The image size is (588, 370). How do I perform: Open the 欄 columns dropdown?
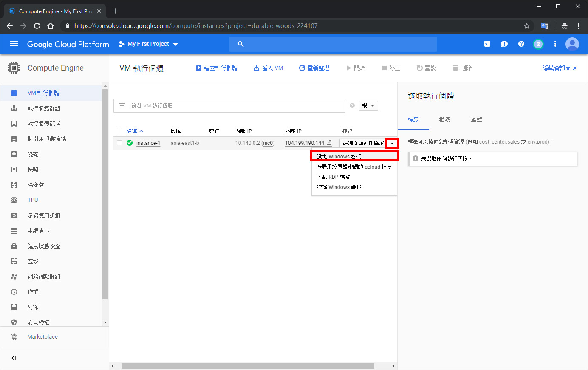click(x=368, y=106)
